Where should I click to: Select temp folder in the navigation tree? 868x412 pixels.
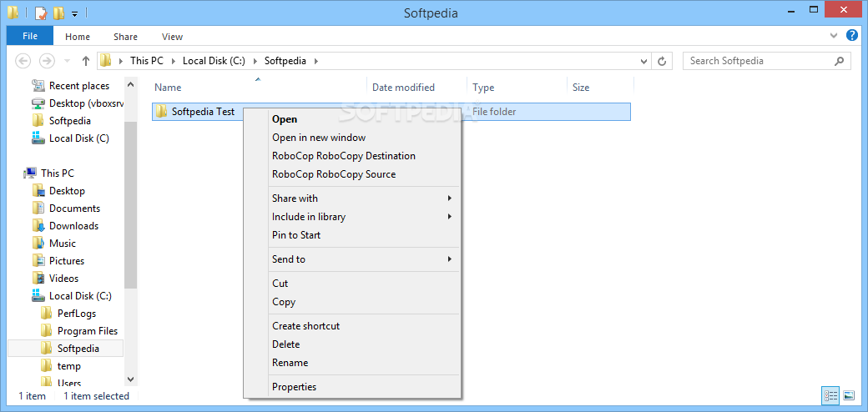click(x=68, y=366)
